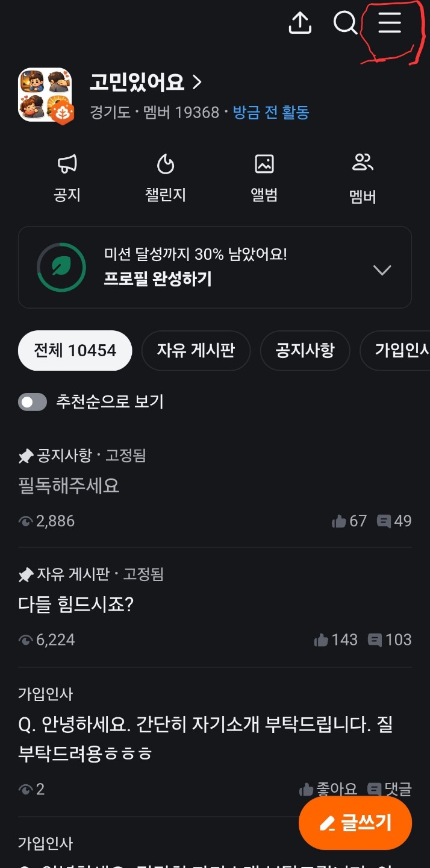This screenshot has width=430, height=868.
Task: Switch to the 자유 게시판 tab
Action: point(196,350)
